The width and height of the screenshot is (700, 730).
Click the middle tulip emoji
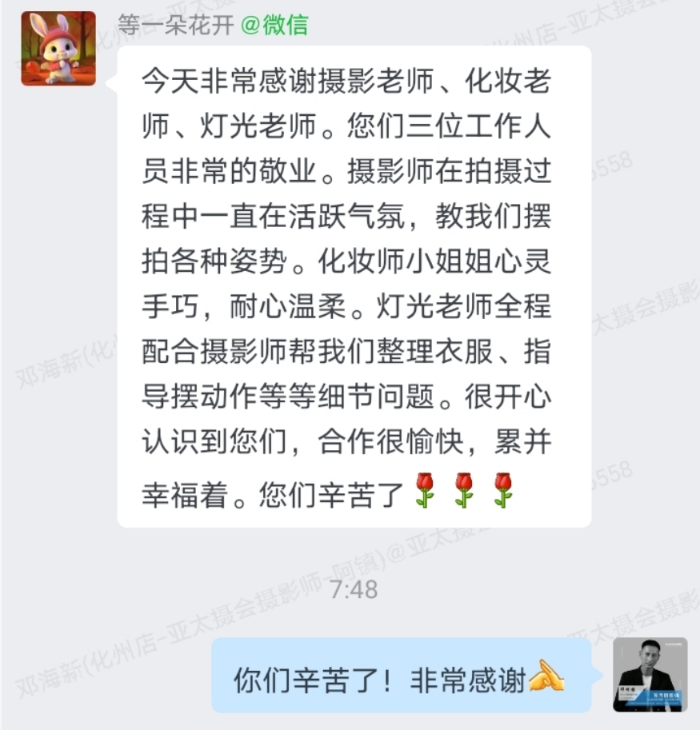pyautogui.click(x=464, y=490)
